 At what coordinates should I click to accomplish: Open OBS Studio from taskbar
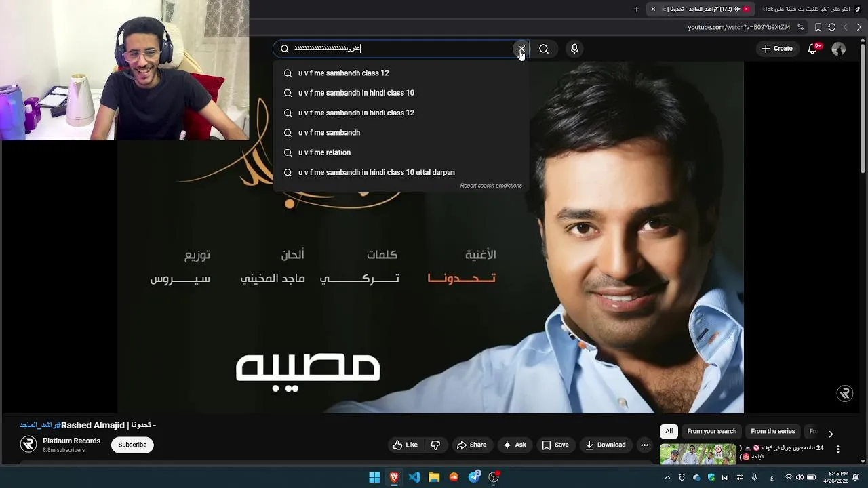pos(494,477)
